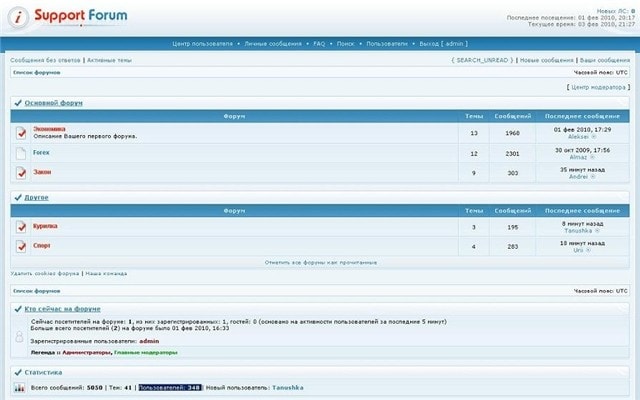Image resolution: width=640 pixels, height=400 pixels.
Task: Click the unread forum icon beside Закон
Action: (21, 173)
